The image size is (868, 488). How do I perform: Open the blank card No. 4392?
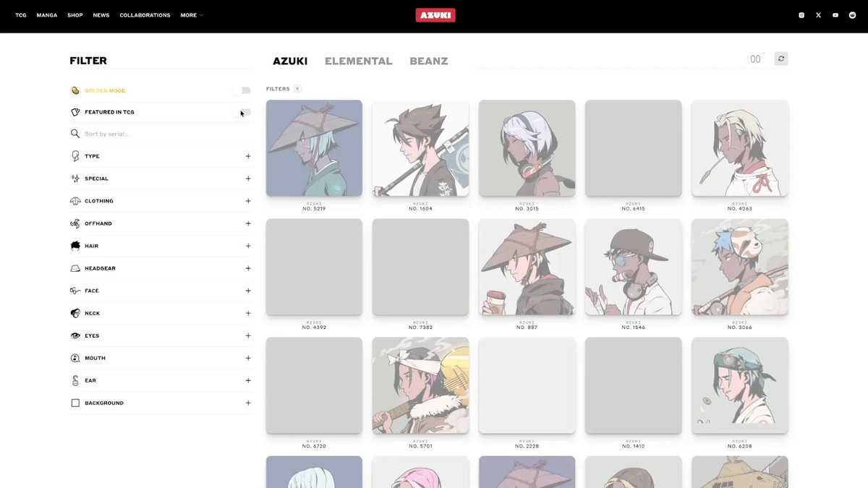coord(314,267)
